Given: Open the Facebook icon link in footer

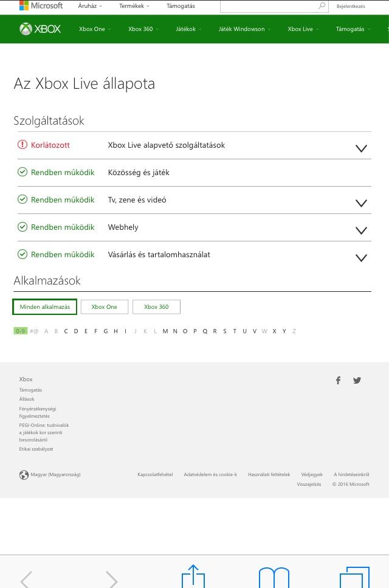Looking at the screenshot, I should 339,381.
